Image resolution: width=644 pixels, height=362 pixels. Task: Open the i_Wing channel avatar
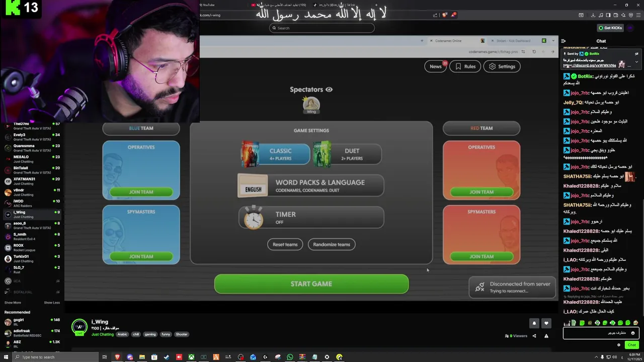coord(79,327)
